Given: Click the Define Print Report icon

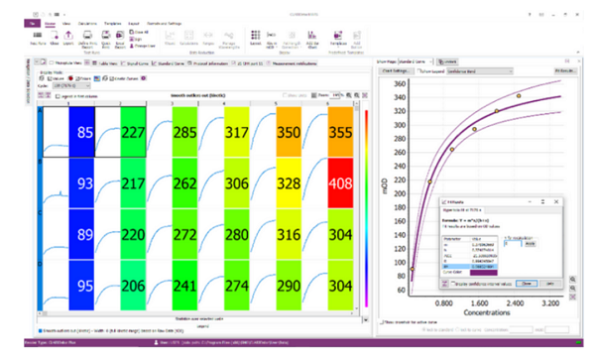Looking at the screenshot, I should tap(87, 36).
